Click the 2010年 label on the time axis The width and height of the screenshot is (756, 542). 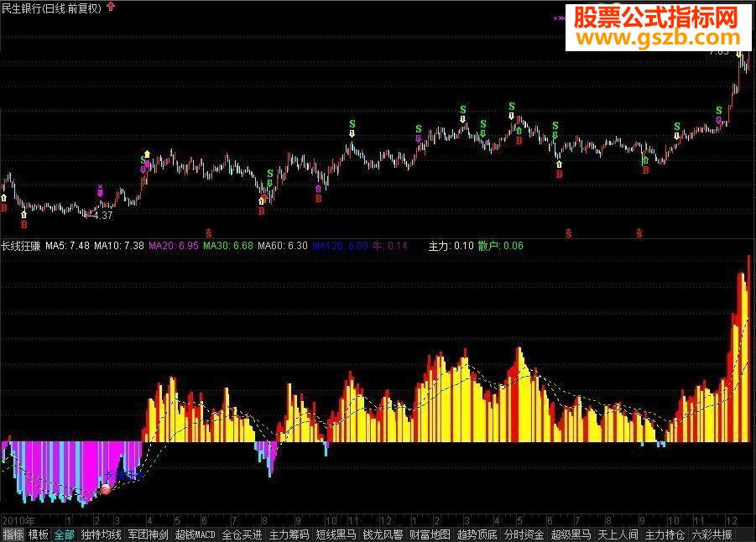[x=18, y=521]
